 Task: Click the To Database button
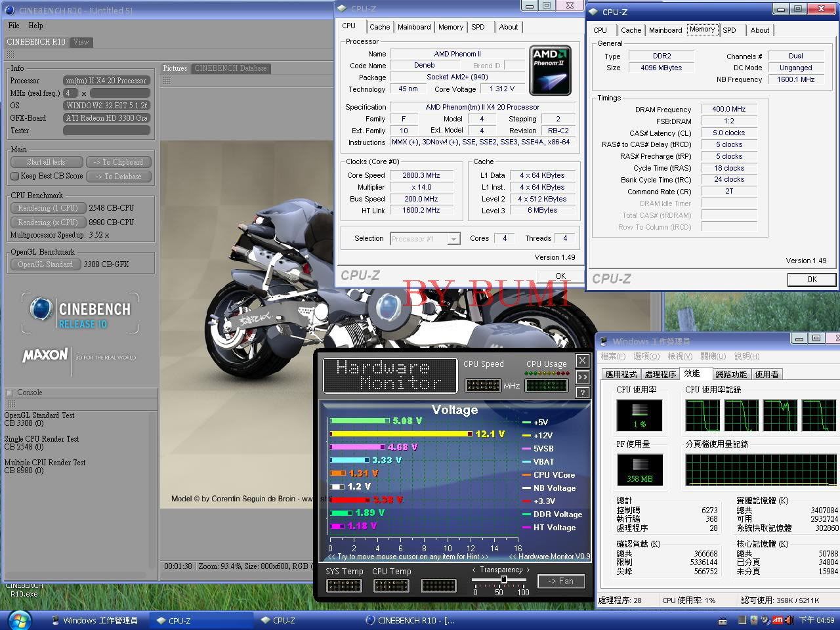click(x=118, y=177)
